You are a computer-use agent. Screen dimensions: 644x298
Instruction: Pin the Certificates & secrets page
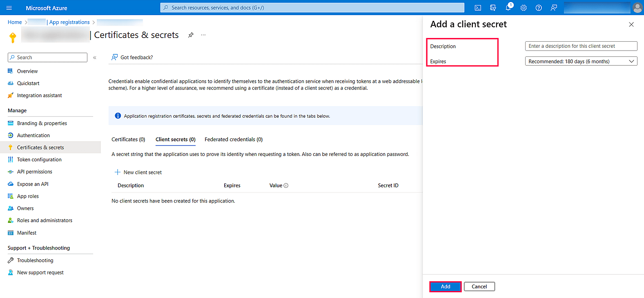tap(191, 35)
